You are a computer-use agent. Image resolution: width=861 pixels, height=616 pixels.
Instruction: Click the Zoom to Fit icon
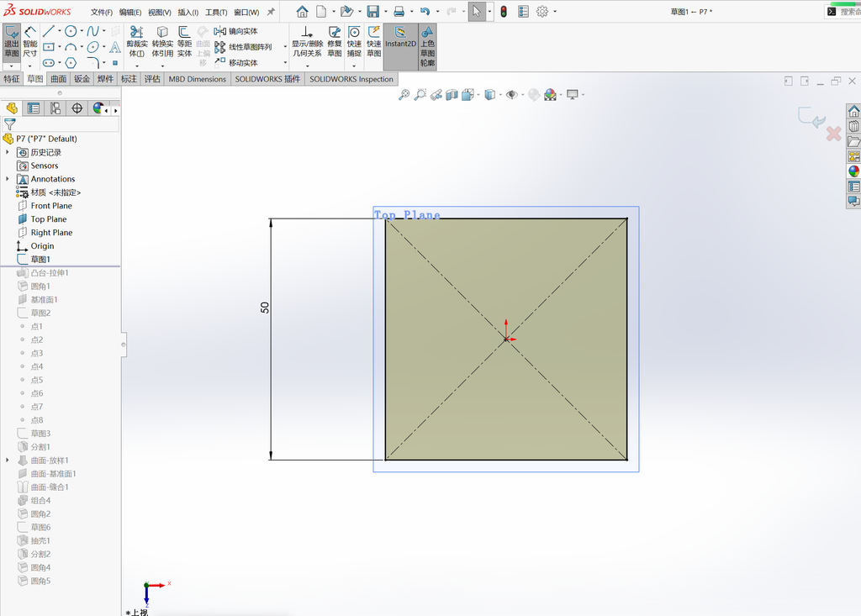click(404, 95)
